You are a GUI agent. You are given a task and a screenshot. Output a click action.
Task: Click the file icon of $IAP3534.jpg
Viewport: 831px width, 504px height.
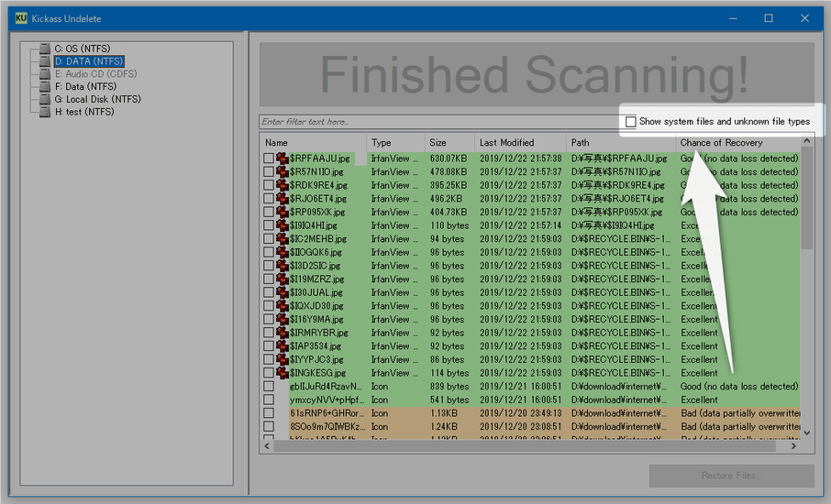[283, 346]
